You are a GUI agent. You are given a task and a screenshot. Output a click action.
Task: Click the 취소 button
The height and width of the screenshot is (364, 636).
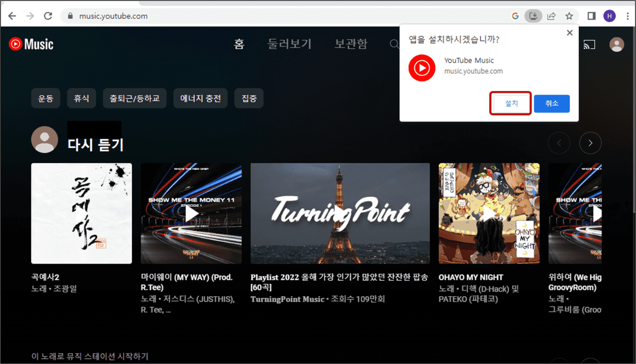click(x=552, y=103)
